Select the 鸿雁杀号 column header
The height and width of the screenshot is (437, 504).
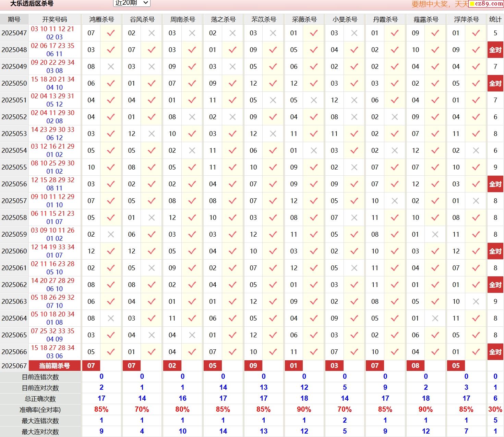tap(101, 20)
